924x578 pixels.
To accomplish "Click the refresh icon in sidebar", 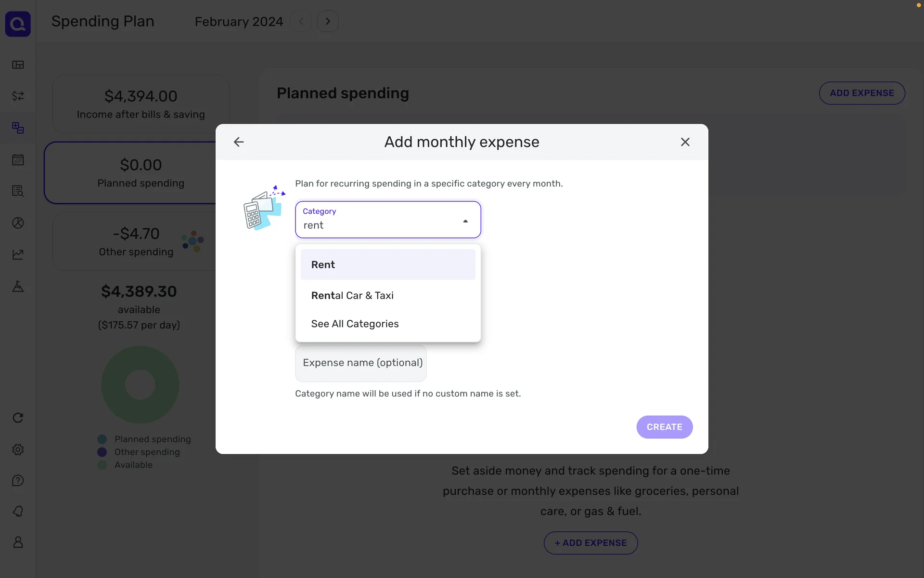I will pos(18,418).
